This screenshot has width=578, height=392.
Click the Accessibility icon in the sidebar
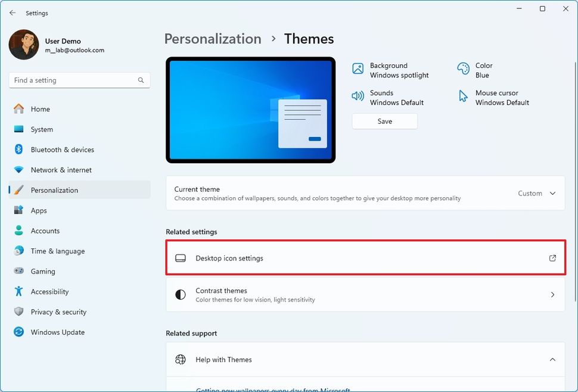(x=18, y=291)
